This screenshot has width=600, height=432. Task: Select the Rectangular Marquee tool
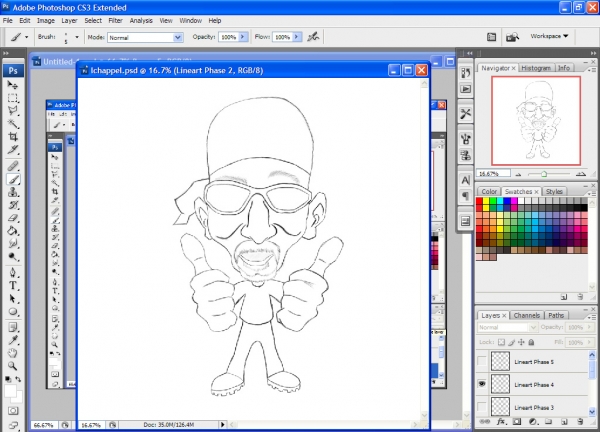click(x=13, y=98)
